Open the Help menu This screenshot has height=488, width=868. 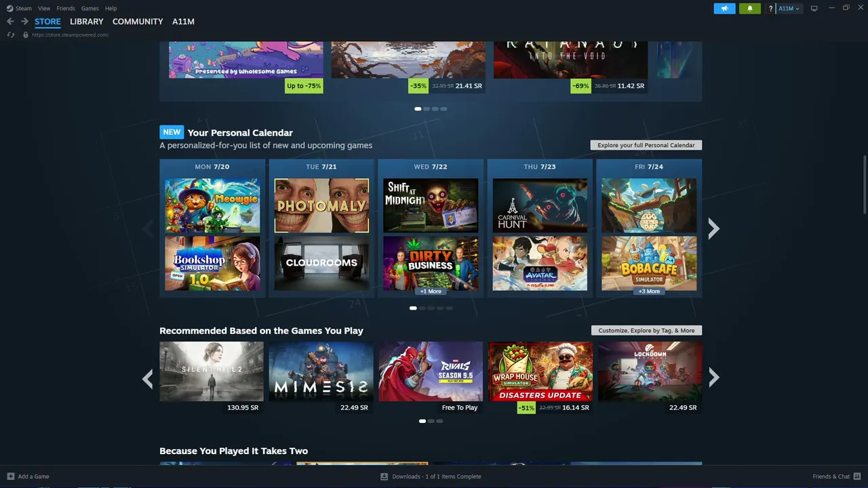111,8
